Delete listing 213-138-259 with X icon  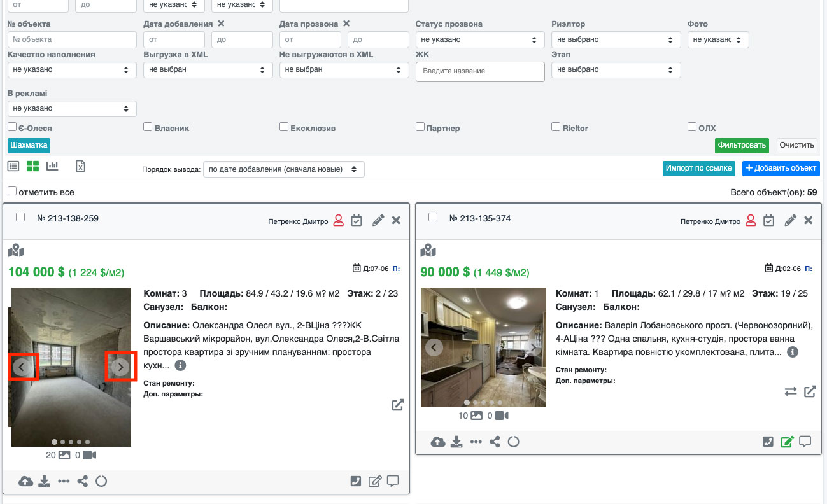[x=396, y=221]
